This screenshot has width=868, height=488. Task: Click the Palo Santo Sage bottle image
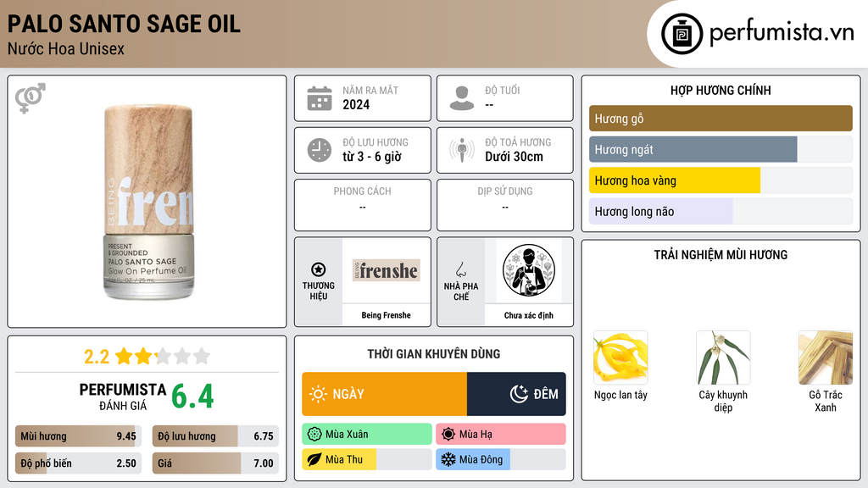click(148, 202)
